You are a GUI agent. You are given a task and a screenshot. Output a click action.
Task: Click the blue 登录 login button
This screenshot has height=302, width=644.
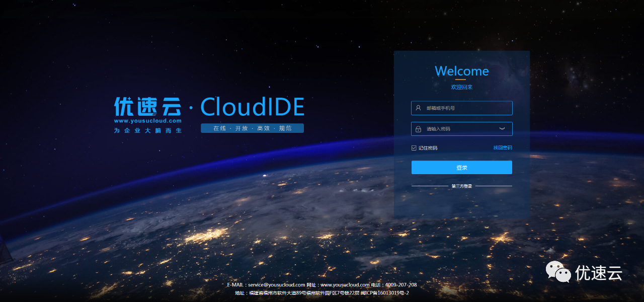462,168
